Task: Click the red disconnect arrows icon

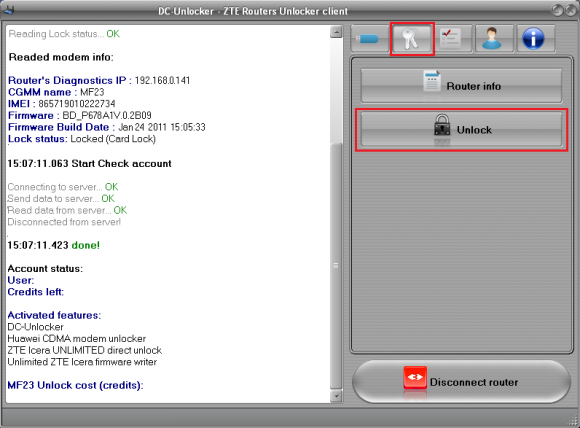Action: tap(415, 377)
